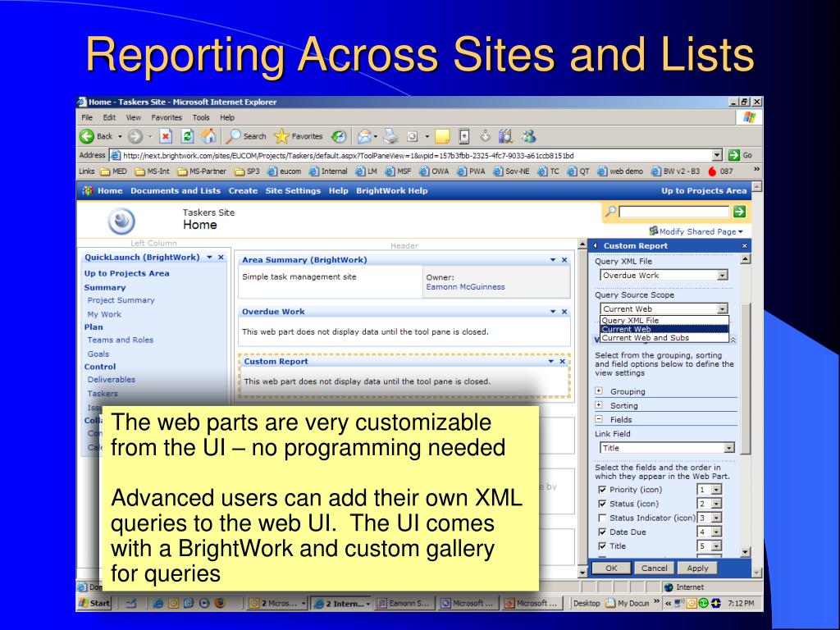Click the Cancel button in tool pane

[x=654, y=568]
